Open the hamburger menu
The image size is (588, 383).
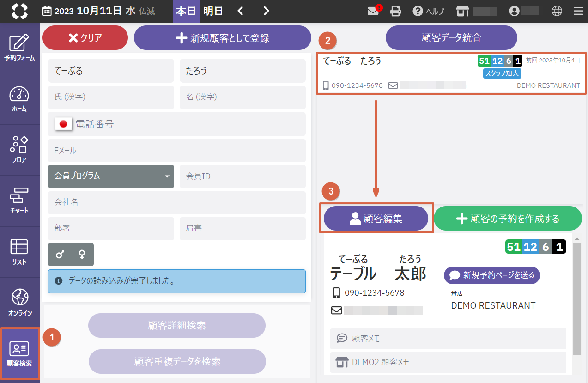point(578,11)
